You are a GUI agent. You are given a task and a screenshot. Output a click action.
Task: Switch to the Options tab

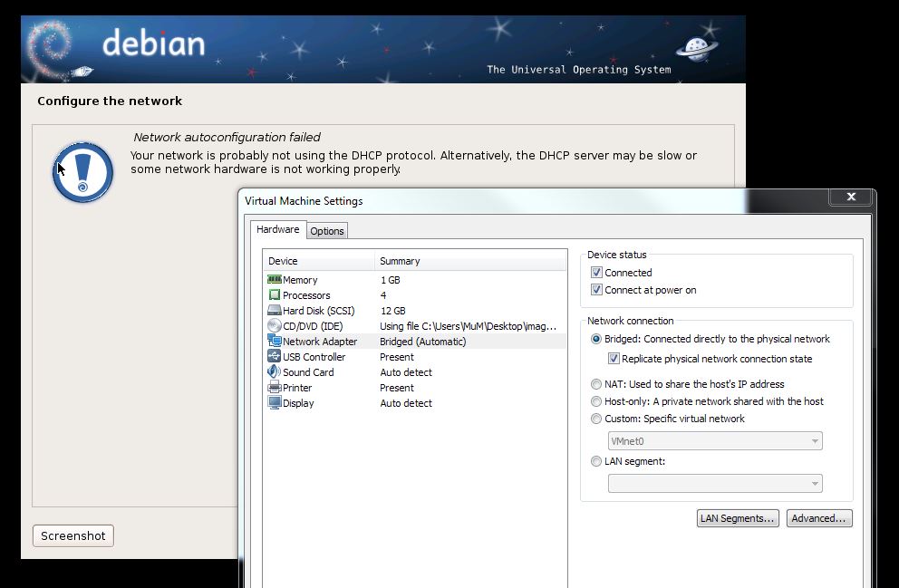click(x=327, y=231)
